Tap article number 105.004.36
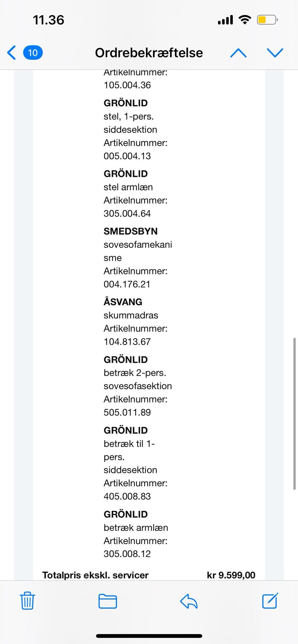 (127, 85)
